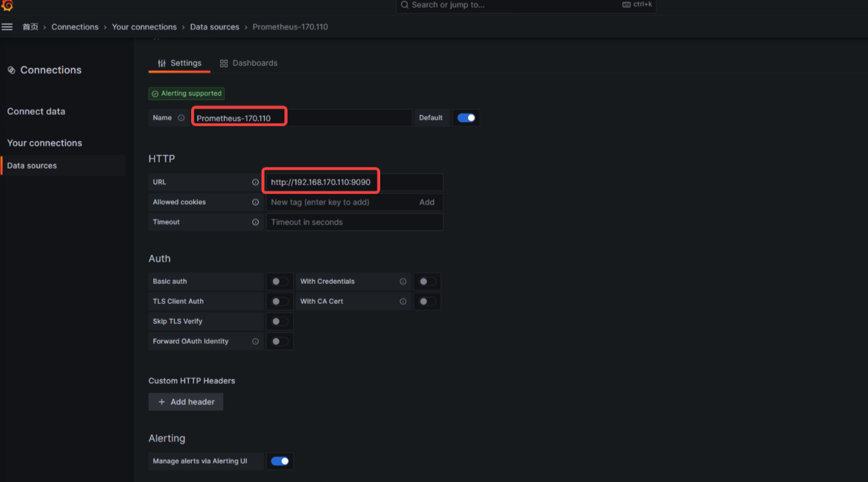Click the Add header button
The height and width of the screenshot is (482, 868).
186,402
